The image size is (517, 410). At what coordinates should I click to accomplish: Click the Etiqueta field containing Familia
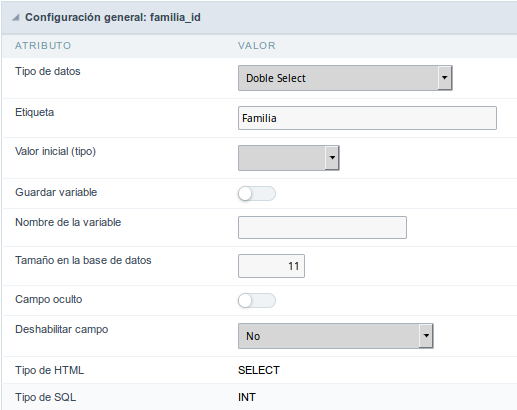[x=367, y=118]
